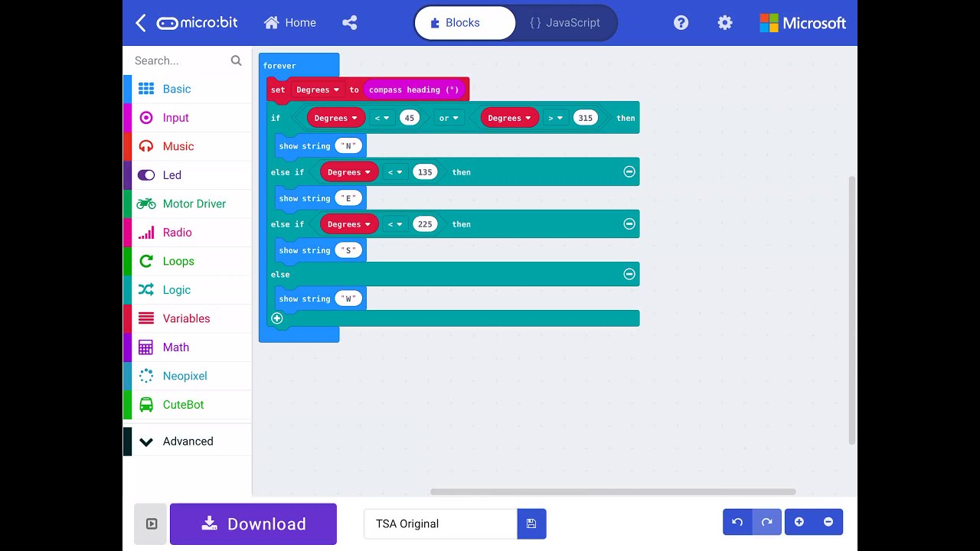Click the share project icon
980x551 pixels.
350,23
